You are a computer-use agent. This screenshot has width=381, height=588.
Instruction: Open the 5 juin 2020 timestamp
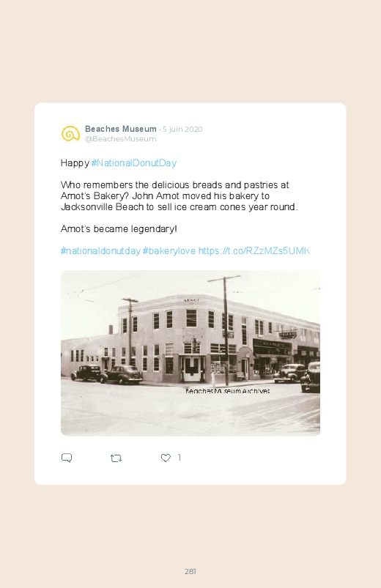tap(182, 129)
